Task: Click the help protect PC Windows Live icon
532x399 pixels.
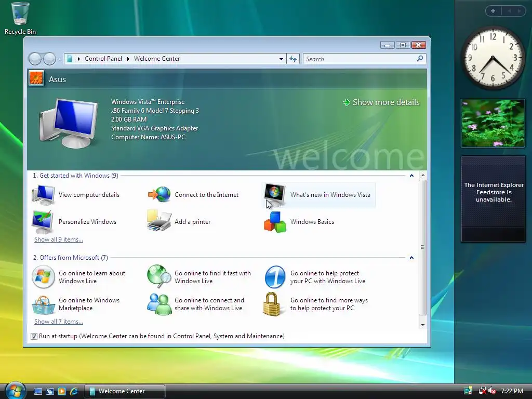Action: coord(275,277)
